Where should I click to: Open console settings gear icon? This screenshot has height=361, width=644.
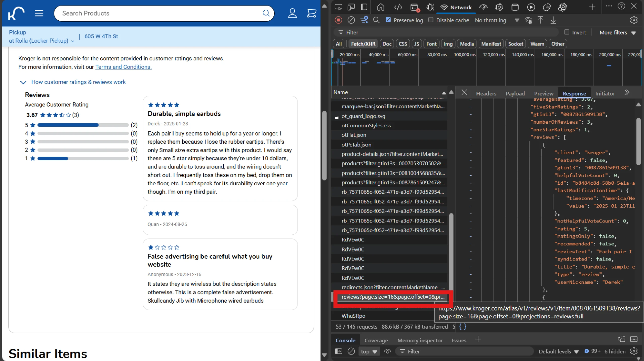coord(634,351)
